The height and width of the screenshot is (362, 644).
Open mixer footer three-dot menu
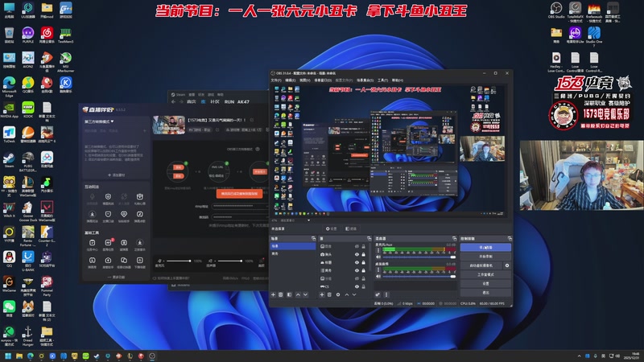tap(386, 294)
